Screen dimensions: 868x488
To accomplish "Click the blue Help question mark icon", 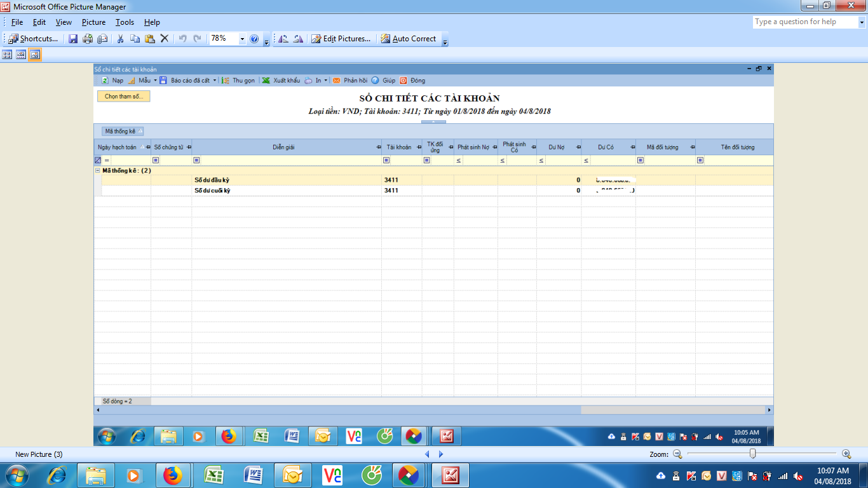I will [x=254, y=39].
